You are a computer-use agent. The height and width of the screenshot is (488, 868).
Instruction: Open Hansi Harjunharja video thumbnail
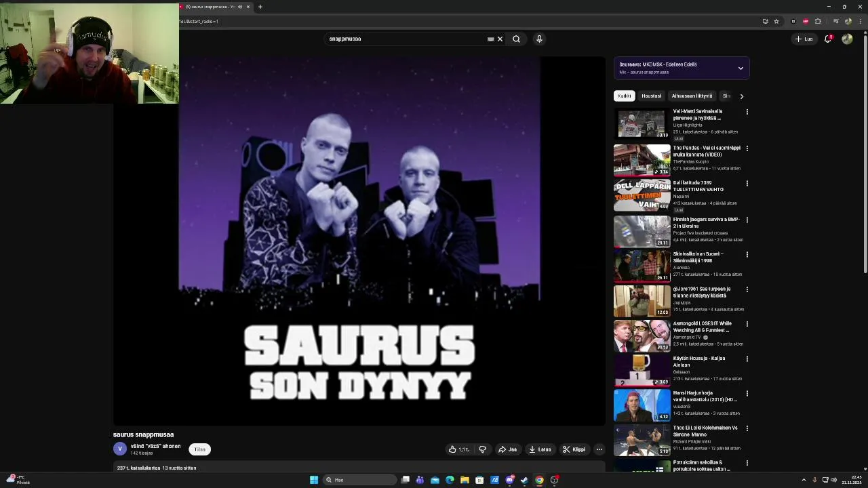(642, 405)
